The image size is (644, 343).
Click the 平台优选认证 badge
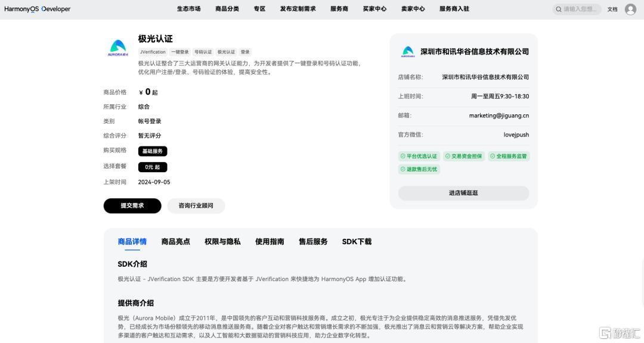(419, 157)
